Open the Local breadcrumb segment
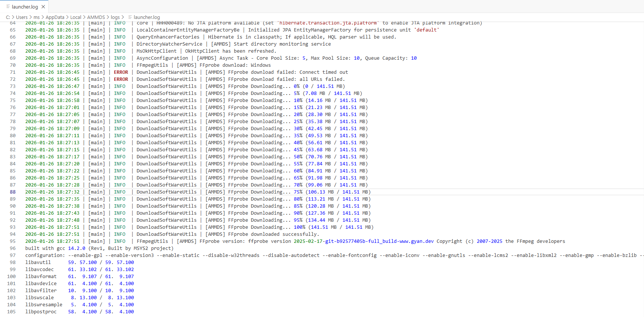Image resolution: width=644 pixels, height=317 pixels. point(75,17)
